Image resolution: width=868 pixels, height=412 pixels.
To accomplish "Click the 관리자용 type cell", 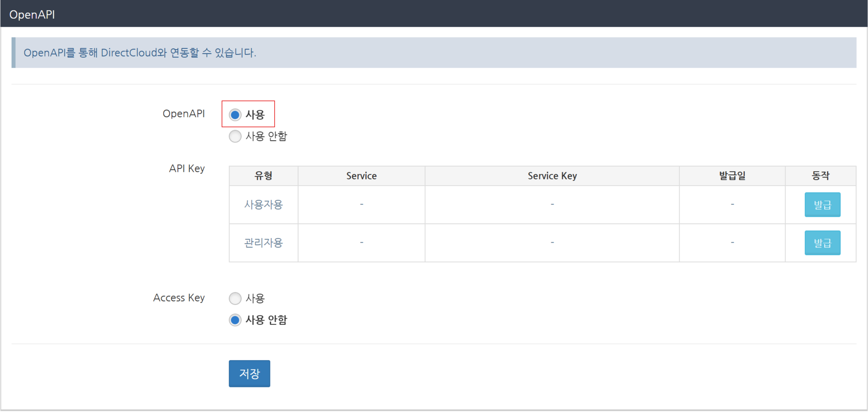I will pyautogui.click(x=263, y=243).
